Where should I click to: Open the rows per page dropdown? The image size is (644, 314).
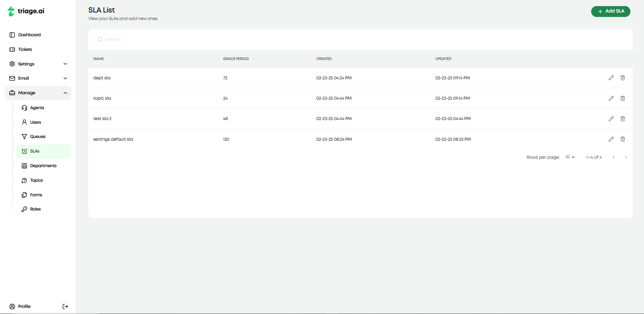(x=570, y=157)
